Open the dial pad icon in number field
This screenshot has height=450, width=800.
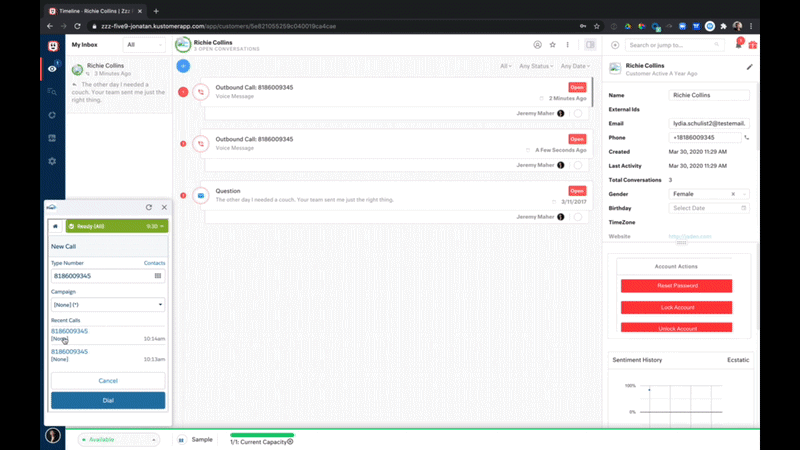pyautogui.click(x=158, y=276)
